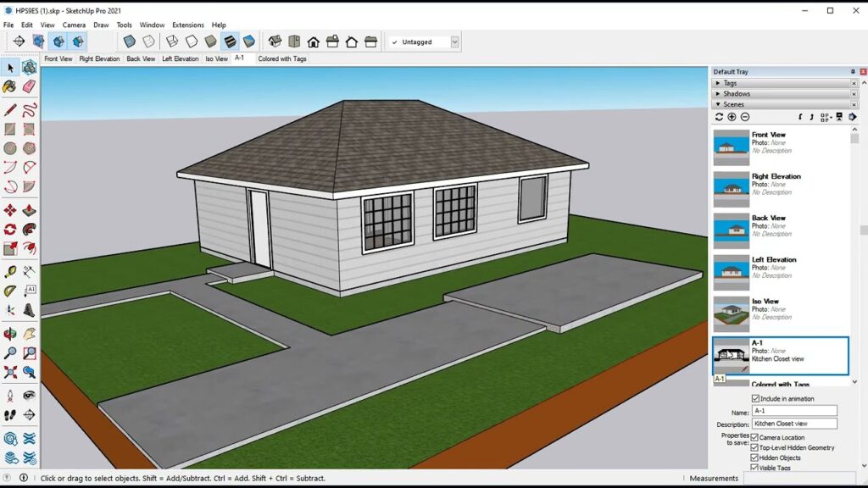Switch to the Iso View scene tab
This screenshot has height=488, width=868.
tap(216, 59)
